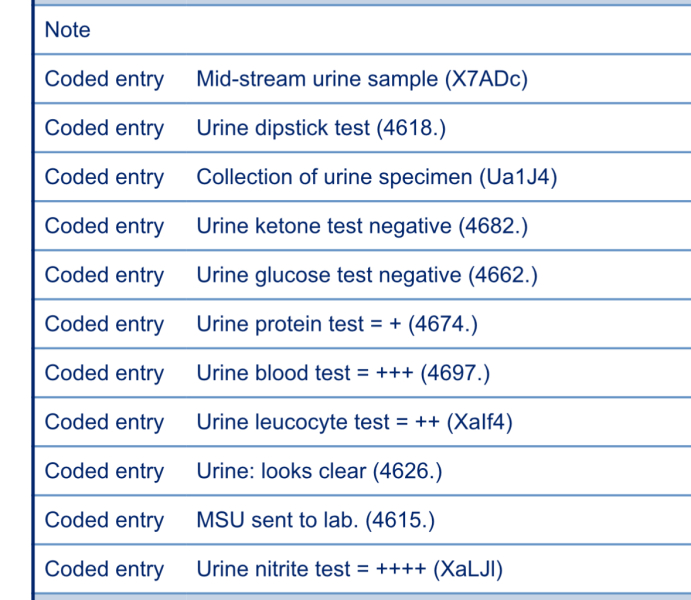Screen dimensions: 691x600
Task: Open Urine leucocyte test = ++ (XaIf4)
Action: 354,422
